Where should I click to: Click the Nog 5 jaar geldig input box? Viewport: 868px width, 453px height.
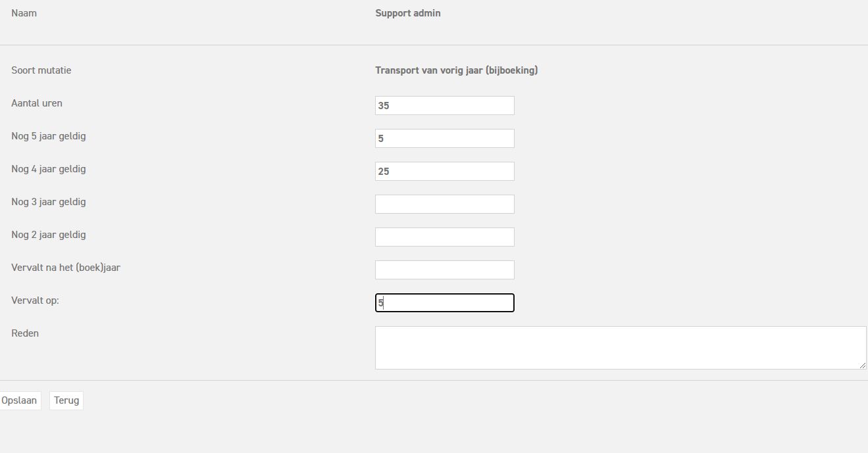[x=444, y=138]
